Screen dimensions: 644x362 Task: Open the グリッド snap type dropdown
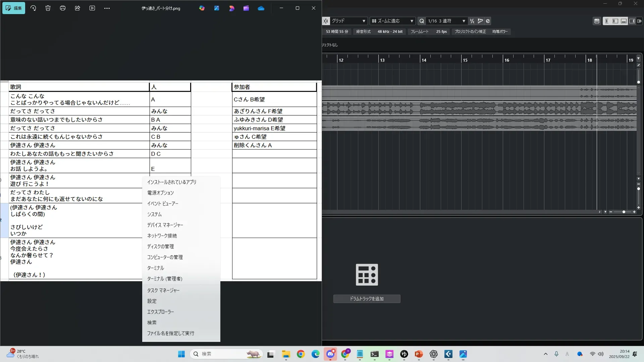coord(348,21)
